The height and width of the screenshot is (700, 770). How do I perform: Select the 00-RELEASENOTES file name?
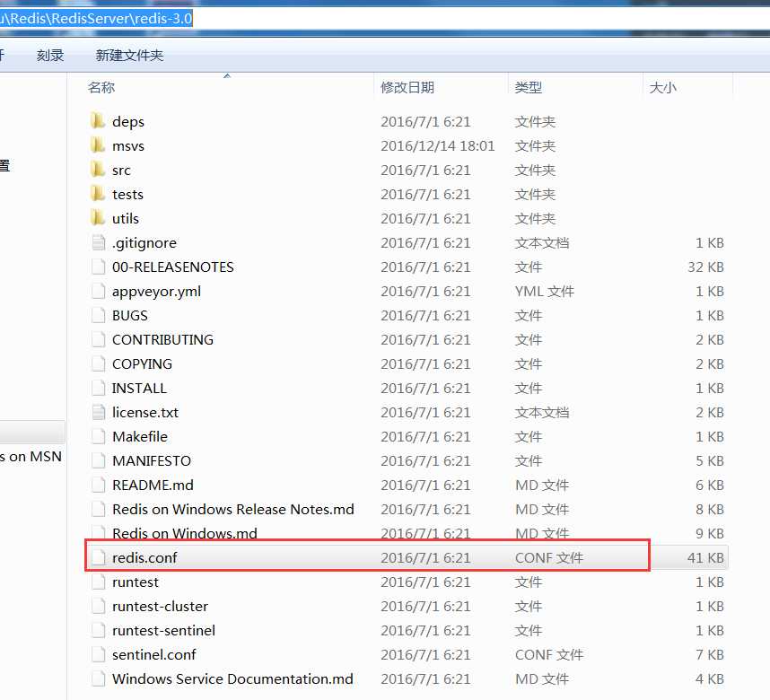pyautogui.click(x=173, y=267)
